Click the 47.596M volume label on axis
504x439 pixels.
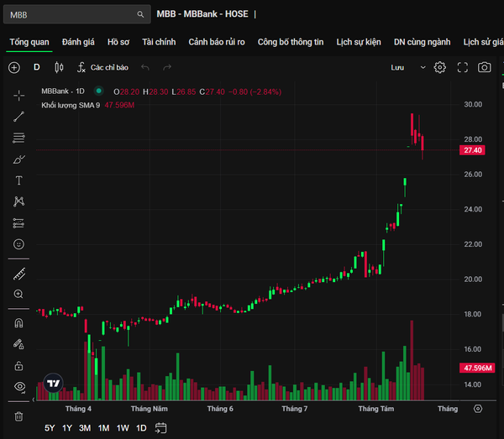(477, 368)
